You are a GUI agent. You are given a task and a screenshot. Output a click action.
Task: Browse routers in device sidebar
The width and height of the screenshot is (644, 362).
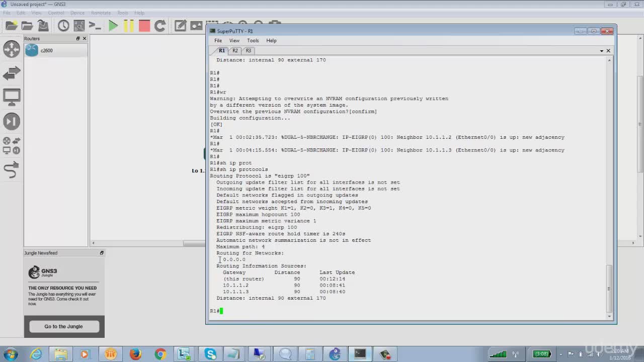coord(12,49)
